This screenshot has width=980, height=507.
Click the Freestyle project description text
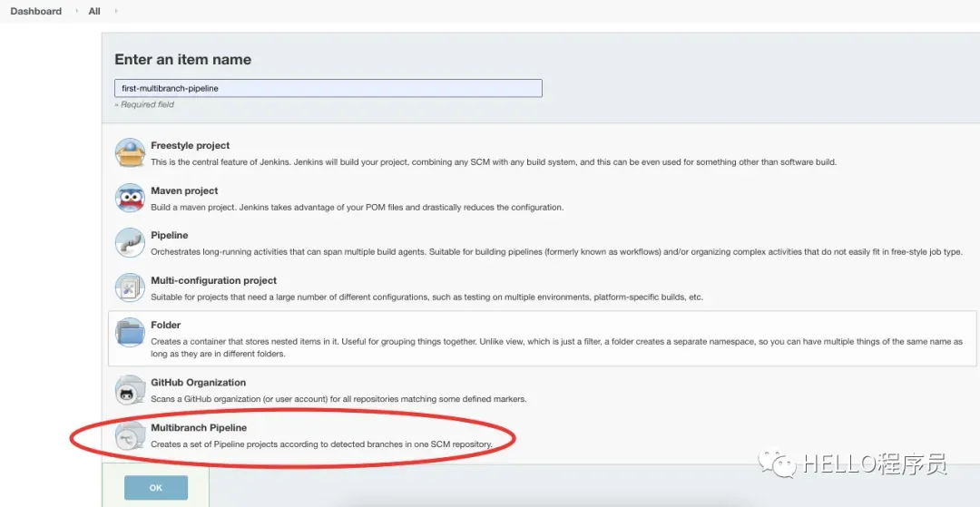(493, 162)
